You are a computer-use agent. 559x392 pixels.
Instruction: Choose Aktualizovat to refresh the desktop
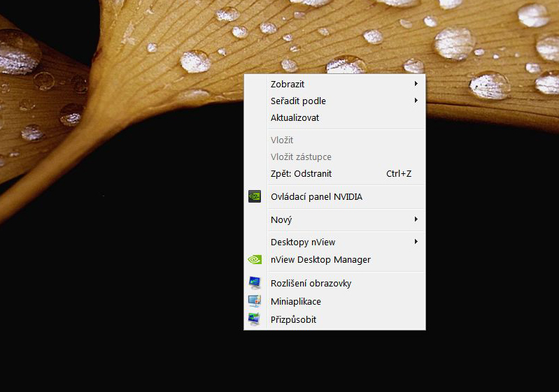[295, 118]
